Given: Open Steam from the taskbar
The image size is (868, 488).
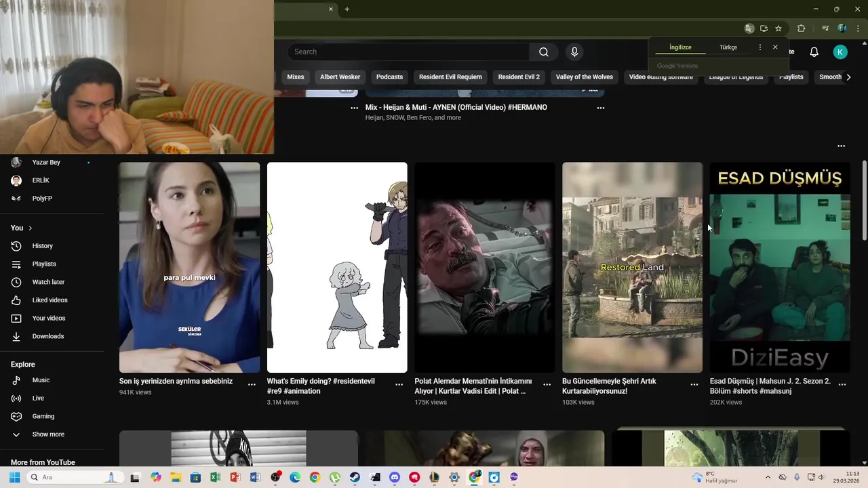Looking at the screenshot, I should pyautogui.click(x=355, y=477).
